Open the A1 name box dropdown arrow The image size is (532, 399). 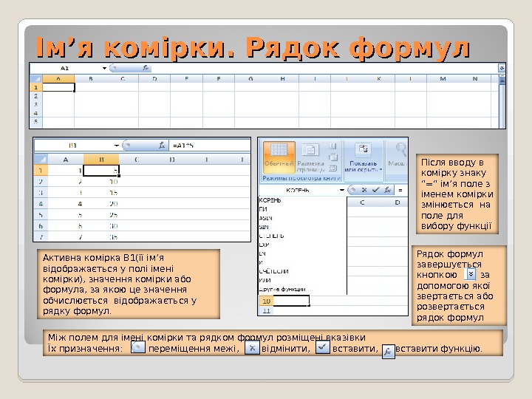[x=104, y=68]
